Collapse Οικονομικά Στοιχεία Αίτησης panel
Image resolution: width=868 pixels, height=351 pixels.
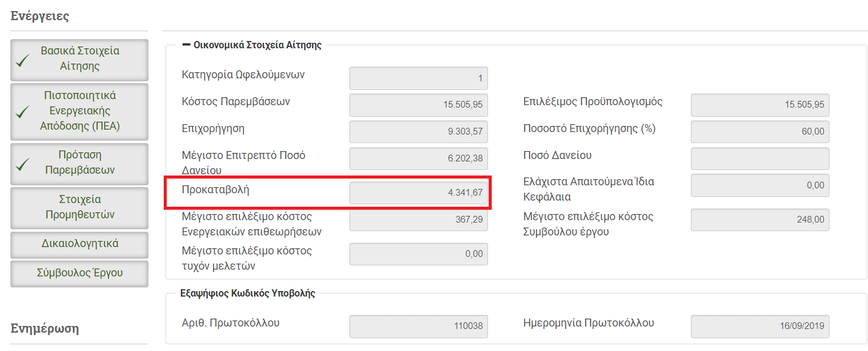tap(187, 45)
